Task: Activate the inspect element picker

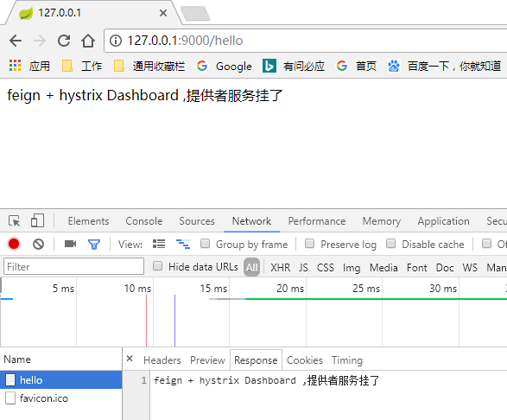Action: (14, 221)
